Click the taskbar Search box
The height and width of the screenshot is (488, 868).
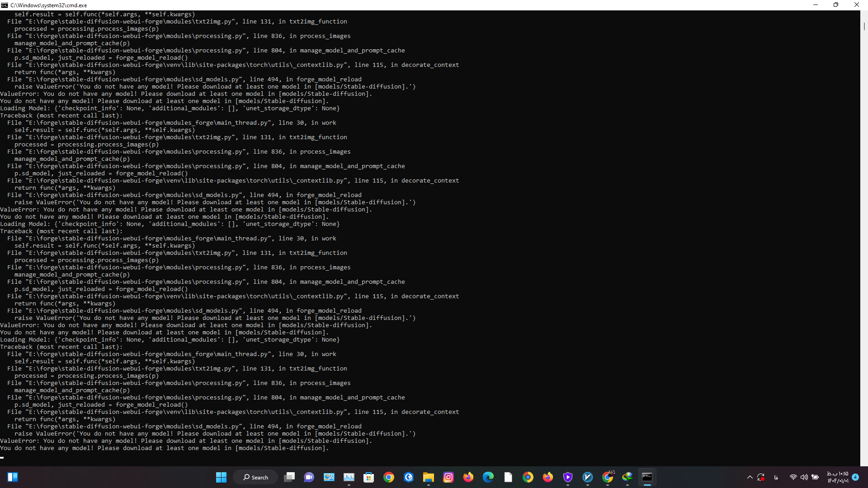pyautogui.click(x=255, y=477)
